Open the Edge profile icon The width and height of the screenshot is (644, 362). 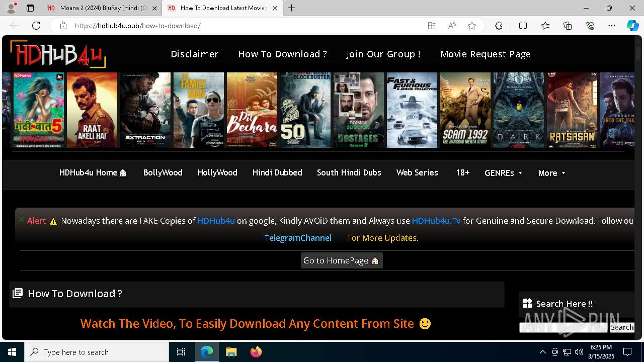(11, 8)
